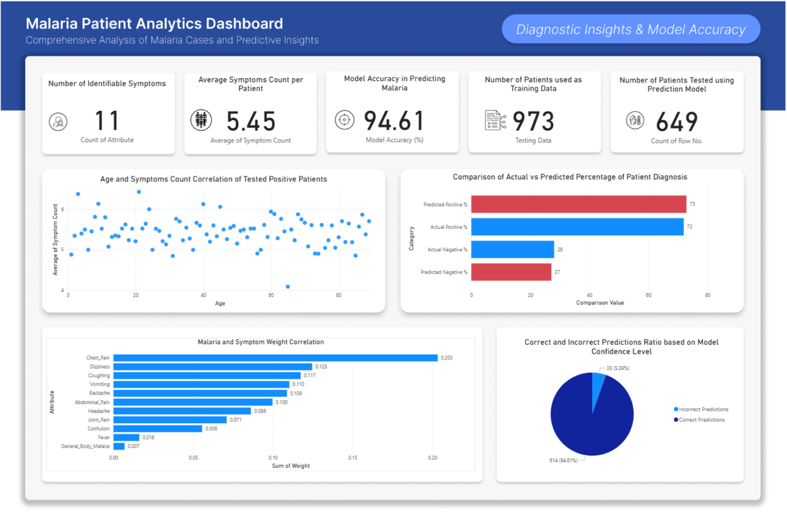Screen dimensions: 787x532
Task: Click the 'Number of Identifiable Symptoms' card title
Action: 108,83
